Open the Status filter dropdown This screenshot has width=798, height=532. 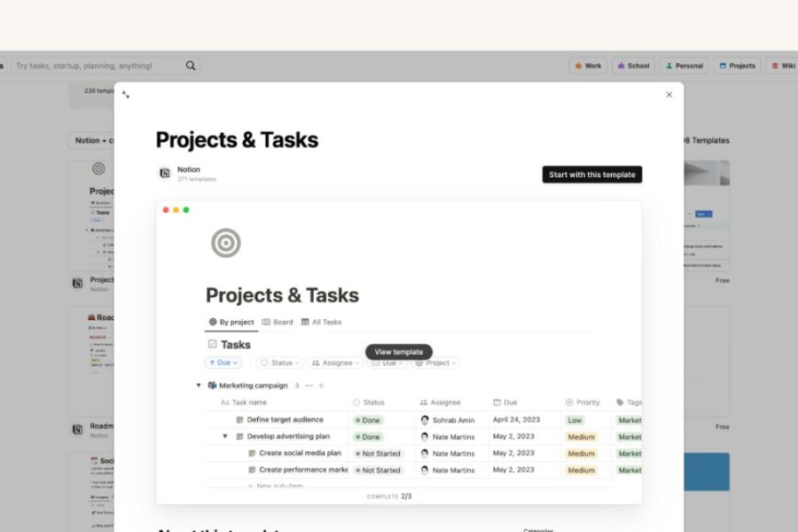(x=279, y=363)
